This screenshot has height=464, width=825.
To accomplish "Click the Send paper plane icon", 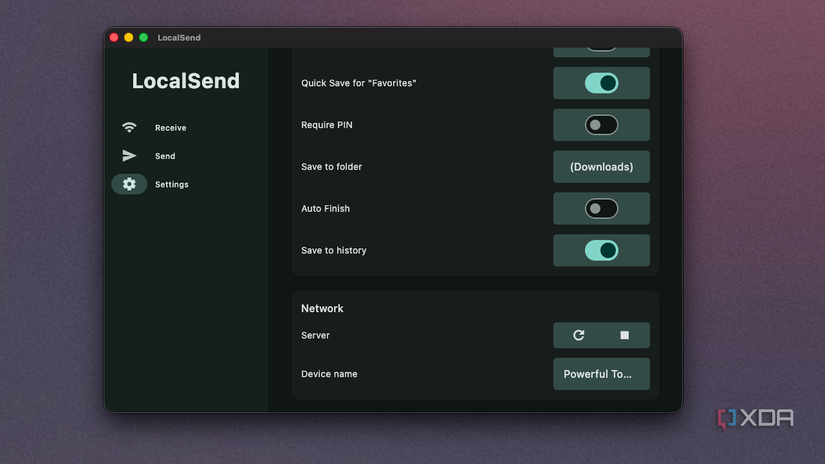I will (x=129, y=156).
